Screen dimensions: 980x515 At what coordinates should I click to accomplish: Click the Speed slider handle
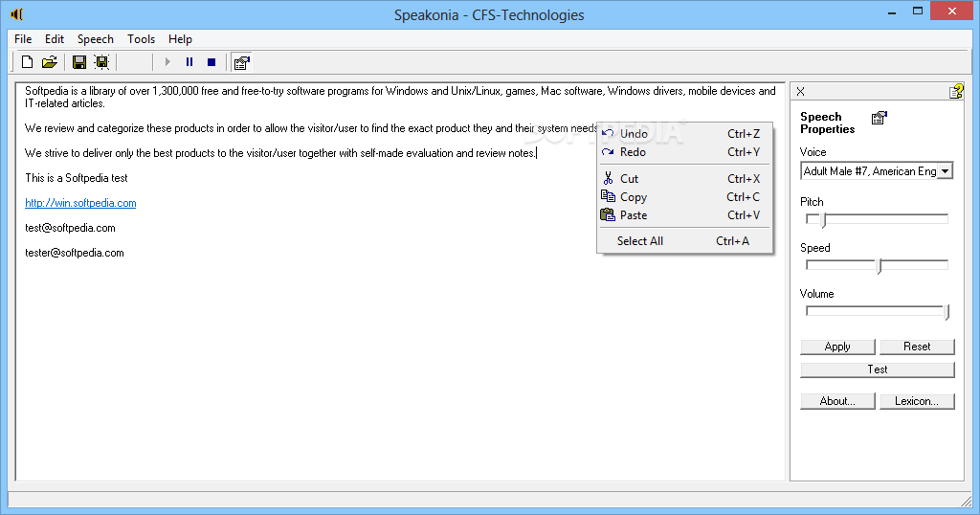(880, 265)
